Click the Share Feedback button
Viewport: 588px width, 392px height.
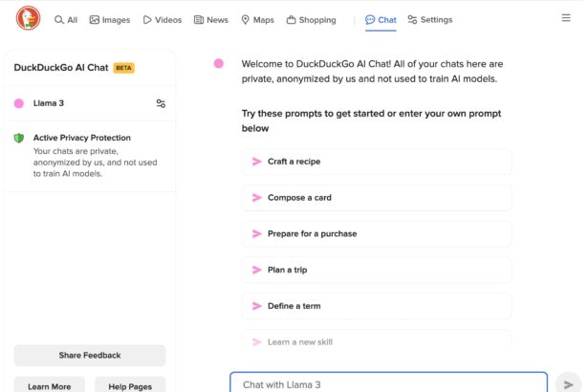tap(90, 356)
